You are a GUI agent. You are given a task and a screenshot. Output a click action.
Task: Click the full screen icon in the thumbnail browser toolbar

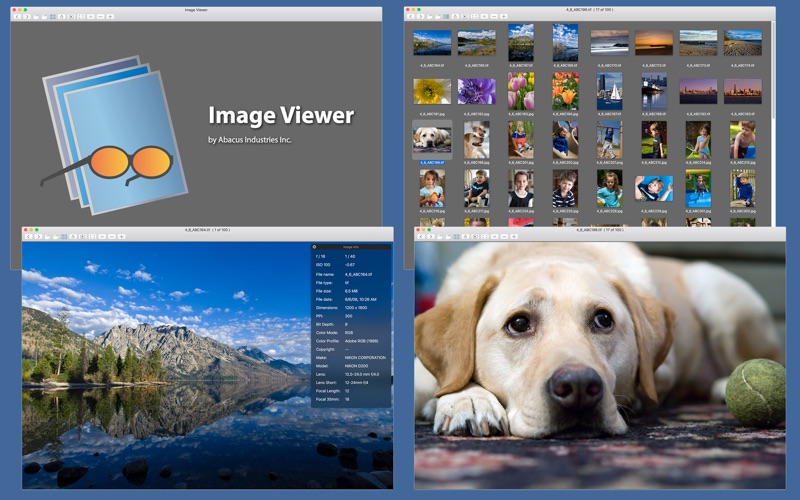click(x=474, y=16)
